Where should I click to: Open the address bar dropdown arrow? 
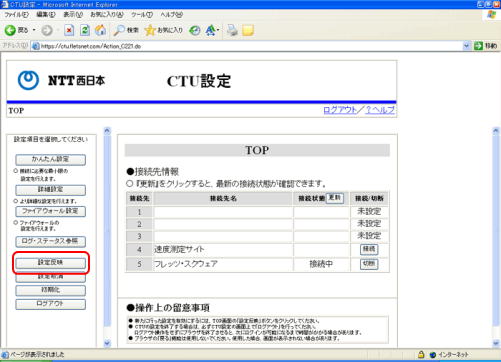pyautogui.click(x=466, y=46)
